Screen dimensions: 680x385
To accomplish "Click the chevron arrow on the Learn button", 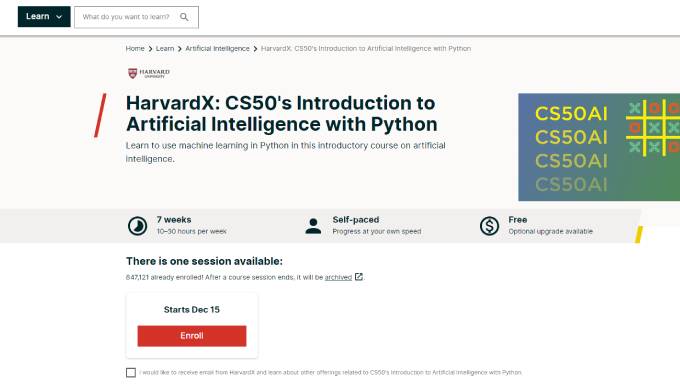I will point(59,17).
